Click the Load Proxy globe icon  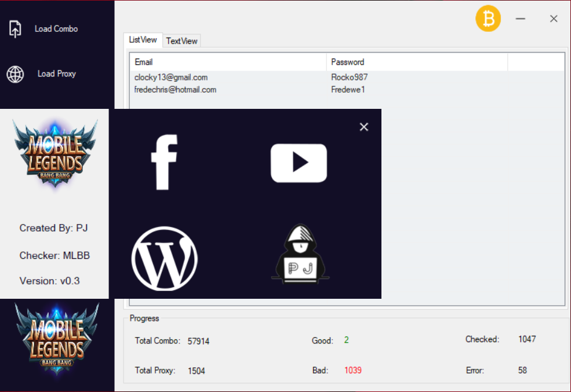[15, 74]
